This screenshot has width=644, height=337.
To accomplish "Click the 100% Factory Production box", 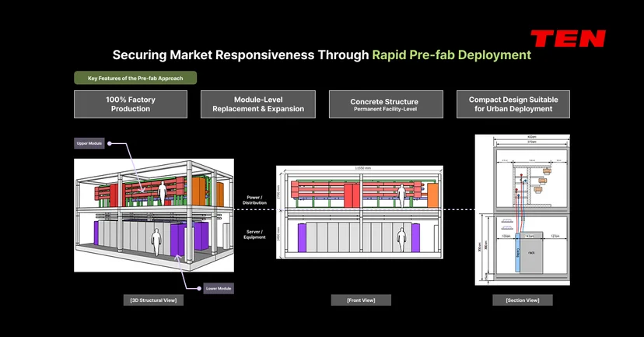I will [131, 104].
